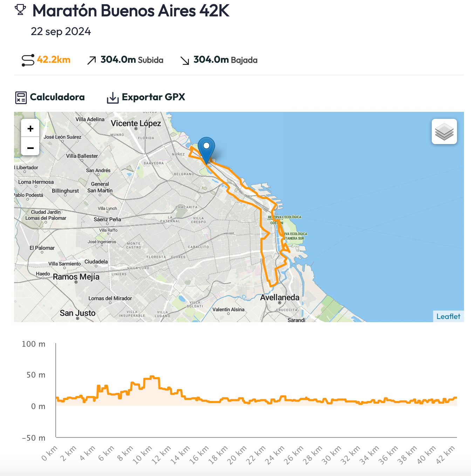Open the Leaflet attribution link

[448, 316]
